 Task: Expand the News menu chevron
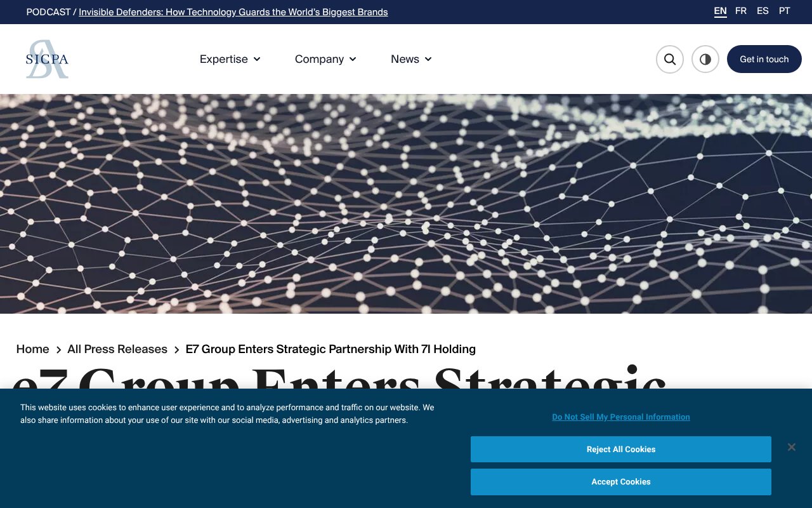(429, 59)
